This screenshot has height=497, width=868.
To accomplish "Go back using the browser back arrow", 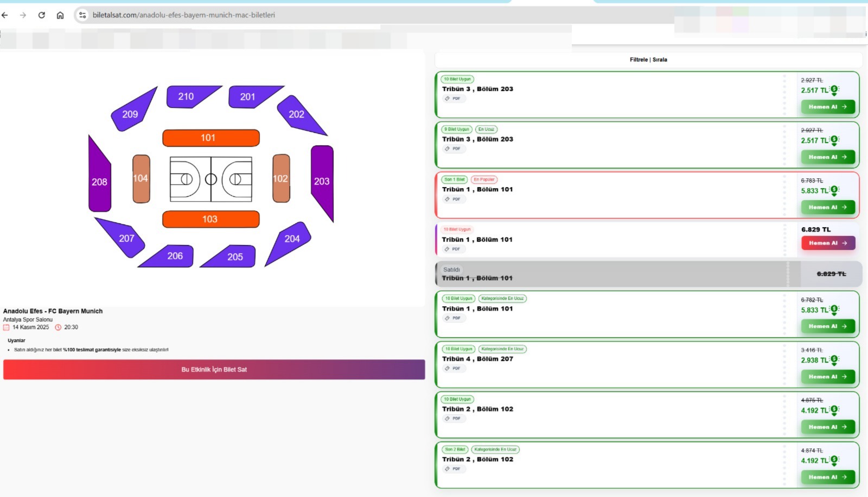I will [x=5, y=15].
